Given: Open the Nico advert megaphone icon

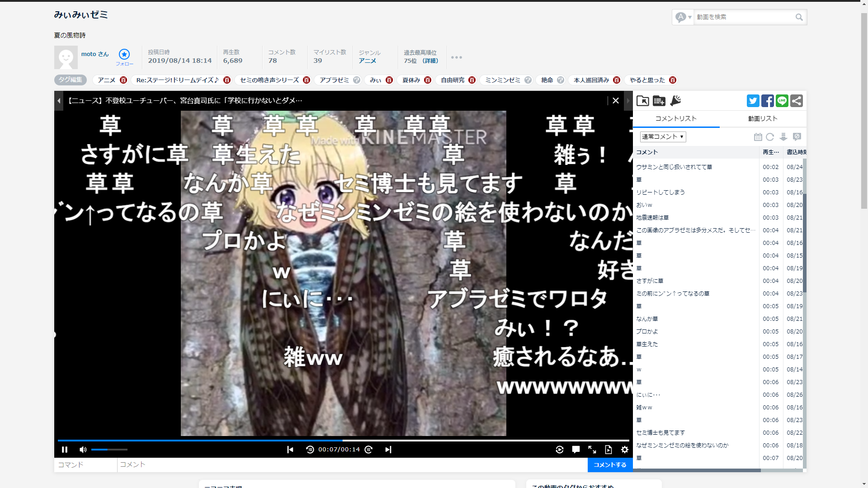Looking at the screenshot, I should [x=675, y=101].
